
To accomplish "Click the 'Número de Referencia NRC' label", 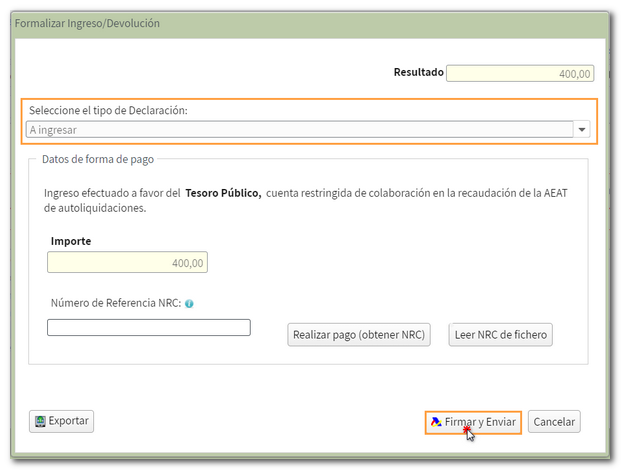I will tap(114, 304).
